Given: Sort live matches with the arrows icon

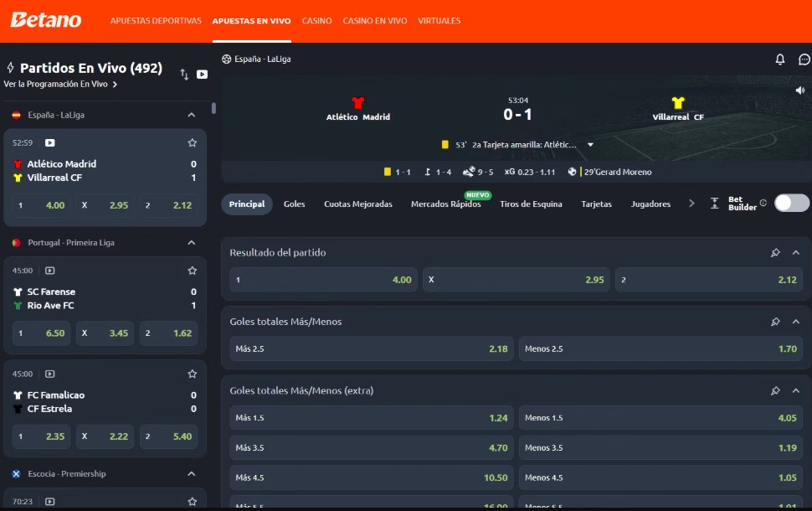Looking at the screenshot, I should 184,74.
